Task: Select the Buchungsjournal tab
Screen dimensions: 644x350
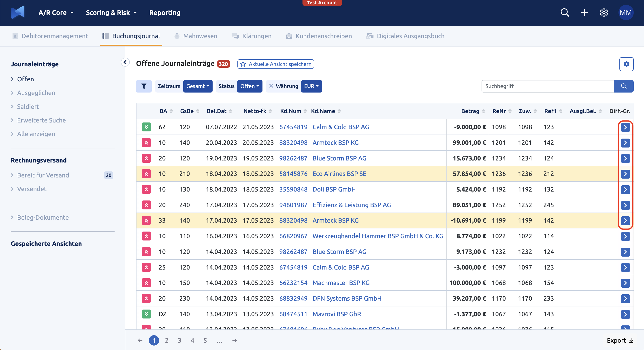Action: point(131,36)
